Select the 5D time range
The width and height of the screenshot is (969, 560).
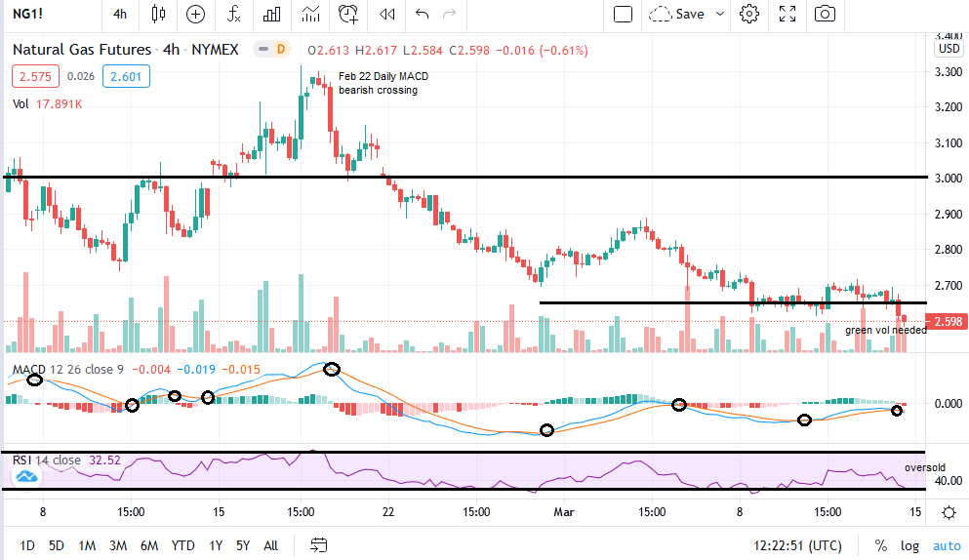tap(57, 545)
